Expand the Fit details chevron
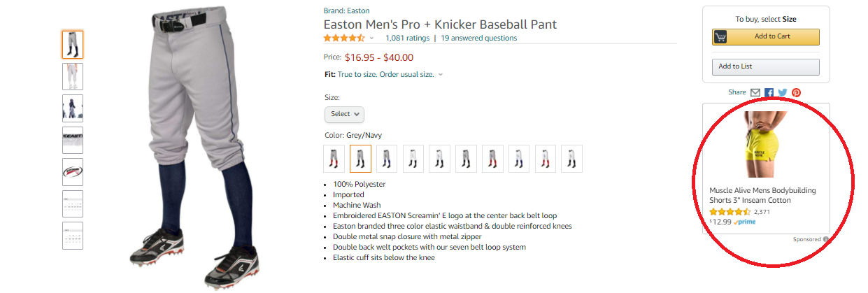 tap(441, 75)
